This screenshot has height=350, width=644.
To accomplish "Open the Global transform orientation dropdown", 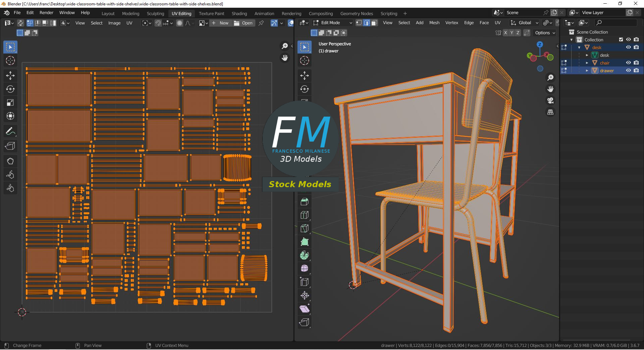I will (x=524, y=23).
